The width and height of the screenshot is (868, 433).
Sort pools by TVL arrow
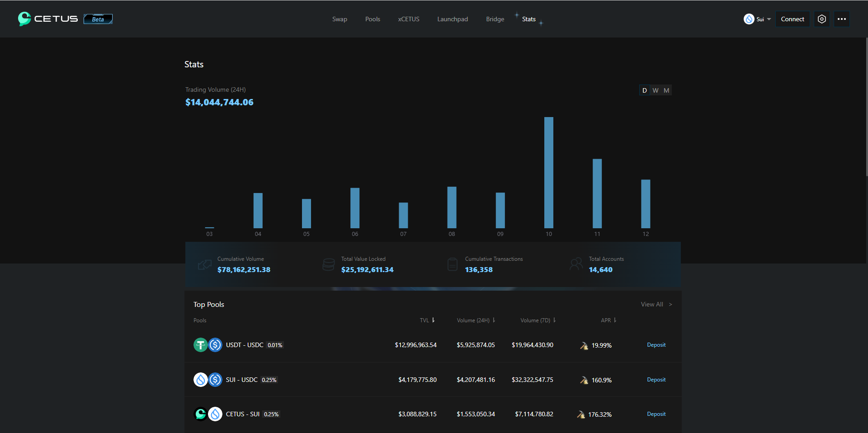tap(433, 320)
